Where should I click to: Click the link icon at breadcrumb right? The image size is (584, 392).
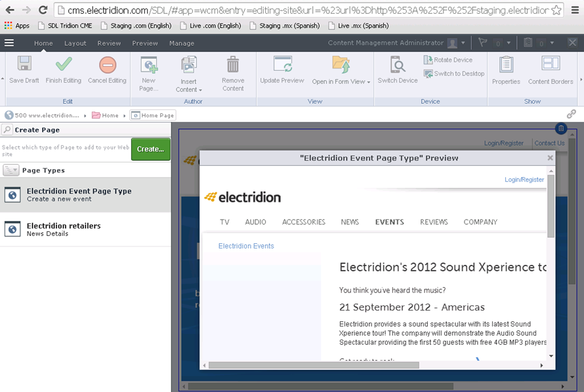point(572,114)
